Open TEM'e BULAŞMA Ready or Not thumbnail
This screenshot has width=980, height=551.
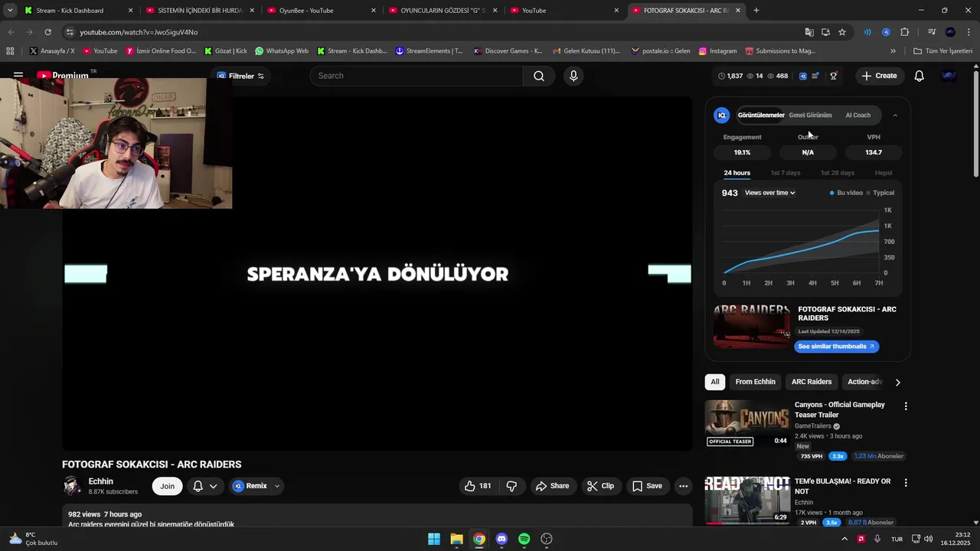coord(746,500)
